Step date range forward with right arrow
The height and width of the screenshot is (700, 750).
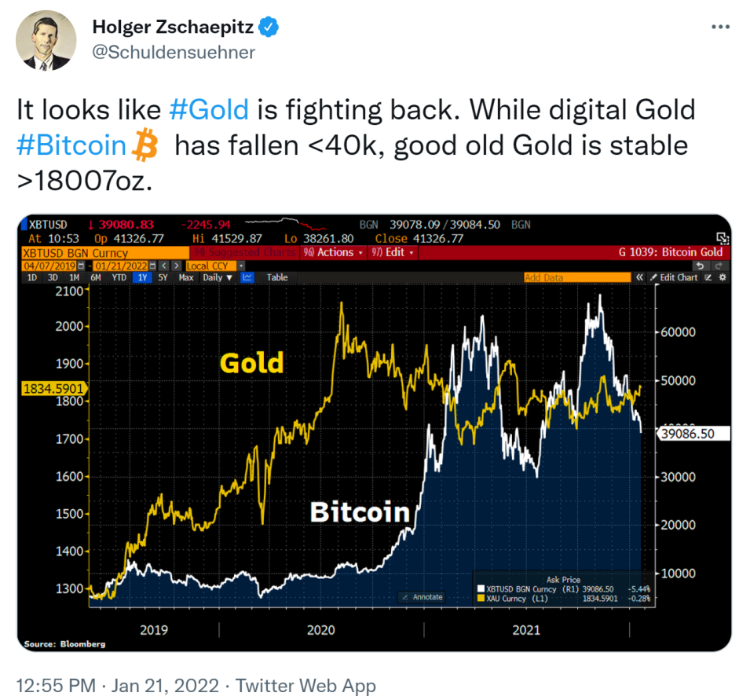(x=177, y=266)
